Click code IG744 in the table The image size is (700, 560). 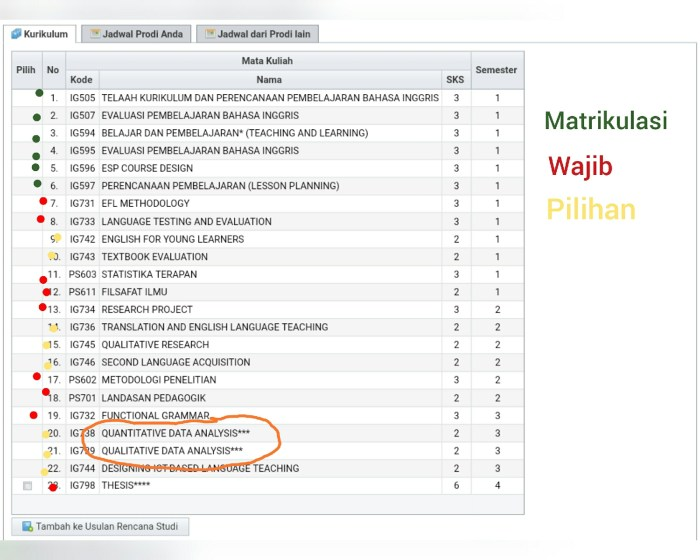pos(82,468)
